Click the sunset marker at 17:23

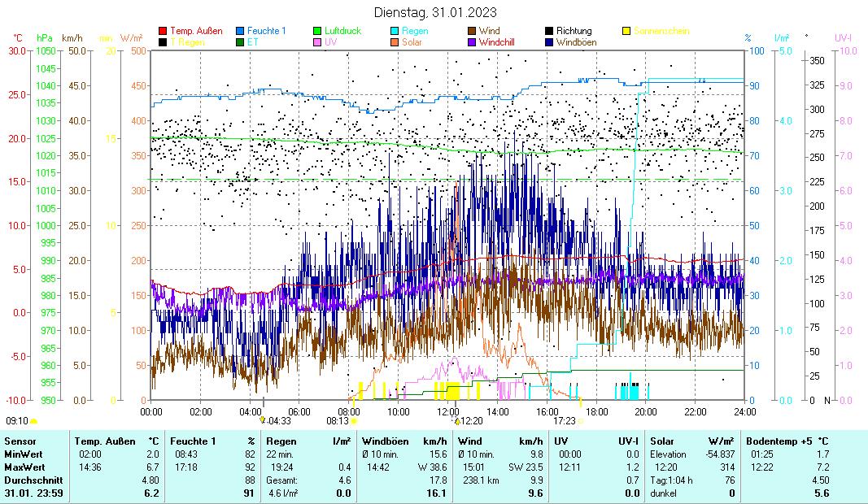point(581,421)
